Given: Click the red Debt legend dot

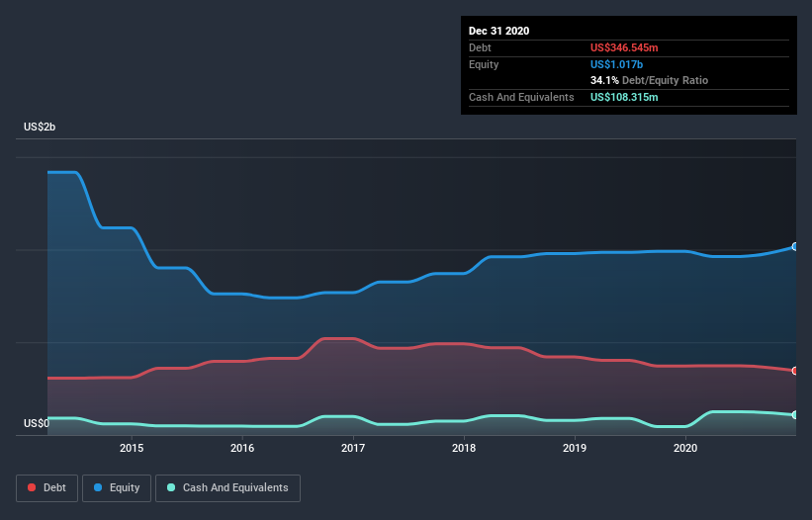Looking at the screenshot, I should [32, 487].
